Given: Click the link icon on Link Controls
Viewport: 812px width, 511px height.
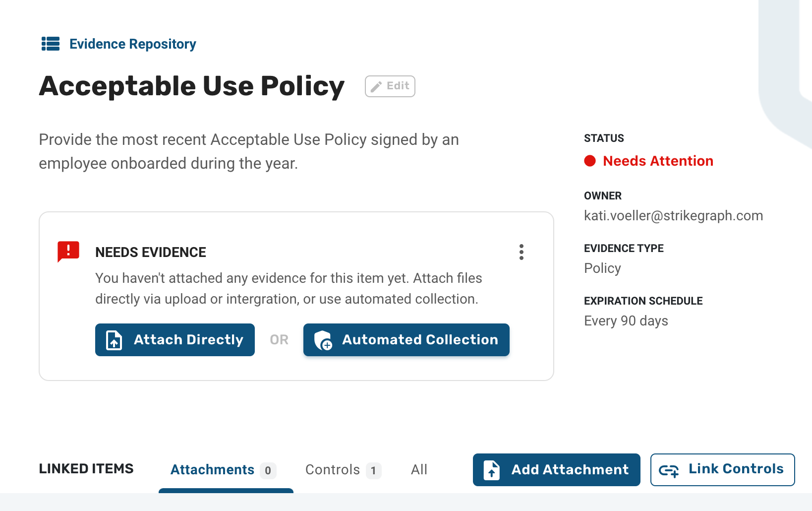Looking at the screenshot, I should point(669,470).
